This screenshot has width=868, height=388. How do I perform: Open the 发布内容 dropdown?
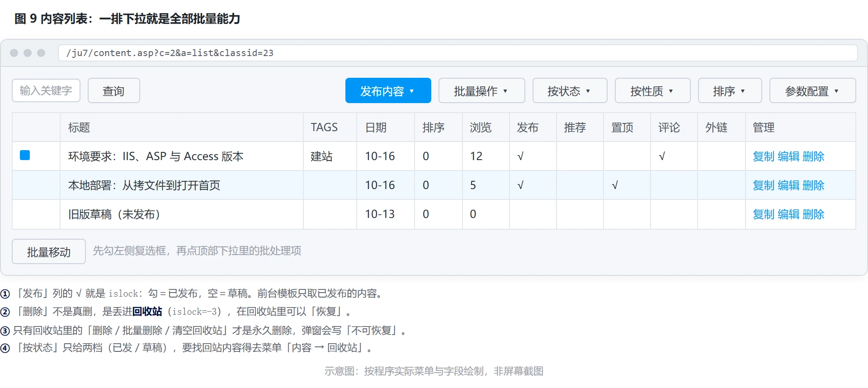pyautogui.click(x=388, y=91)
